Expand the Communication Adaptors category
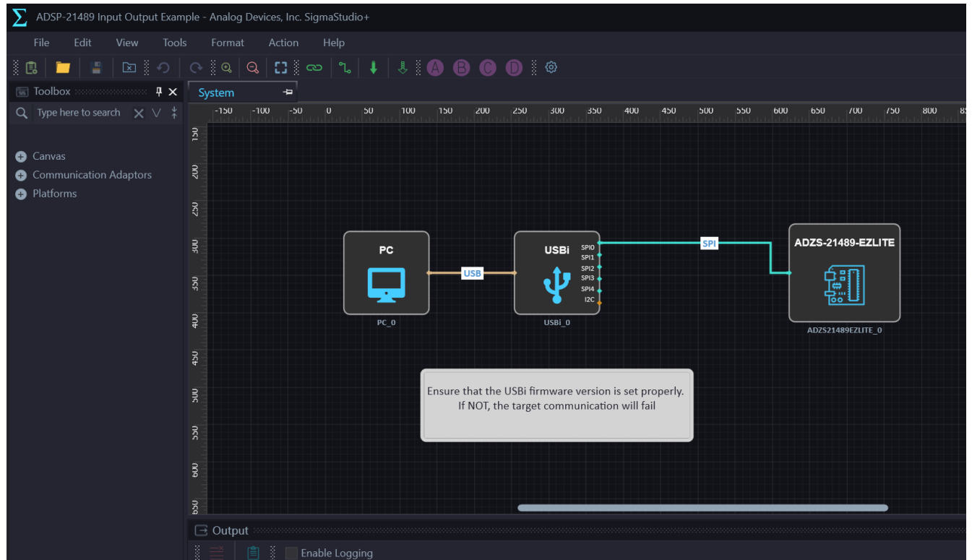 tap(21, 175)
